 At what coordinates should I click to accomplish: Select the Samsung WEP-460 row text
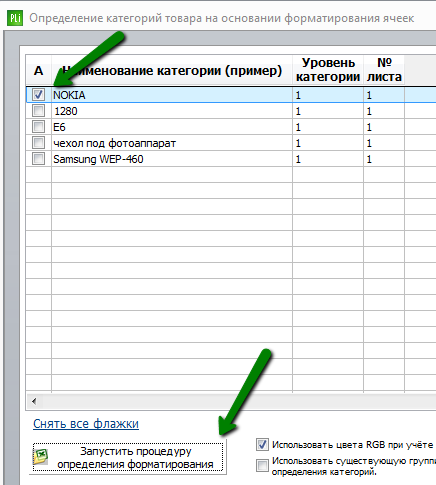(x=98, y=159)
